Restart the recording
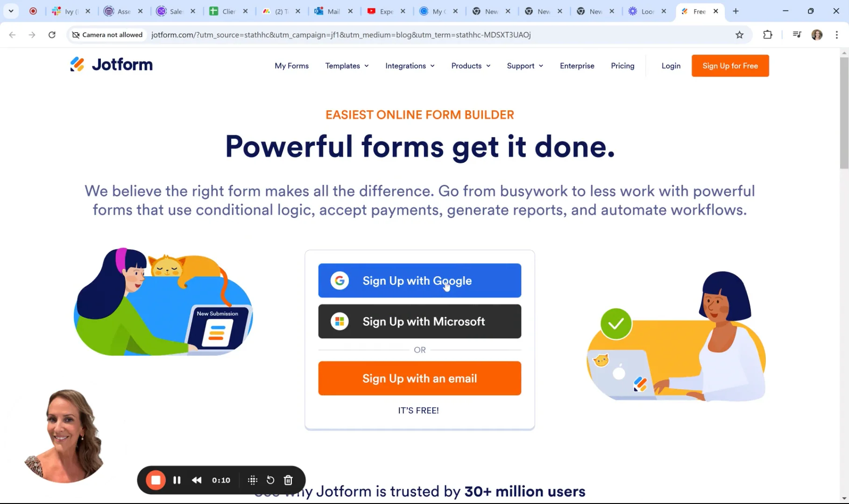The image size is (849, 504). coord(270,480)
